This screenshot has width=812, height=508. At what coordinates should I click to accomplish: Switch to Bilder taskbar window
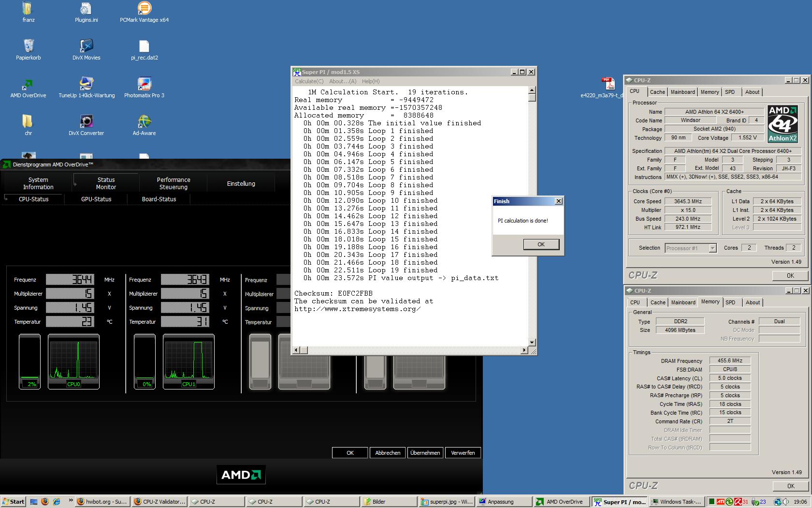pyautogui.click(x=389, y=502)
